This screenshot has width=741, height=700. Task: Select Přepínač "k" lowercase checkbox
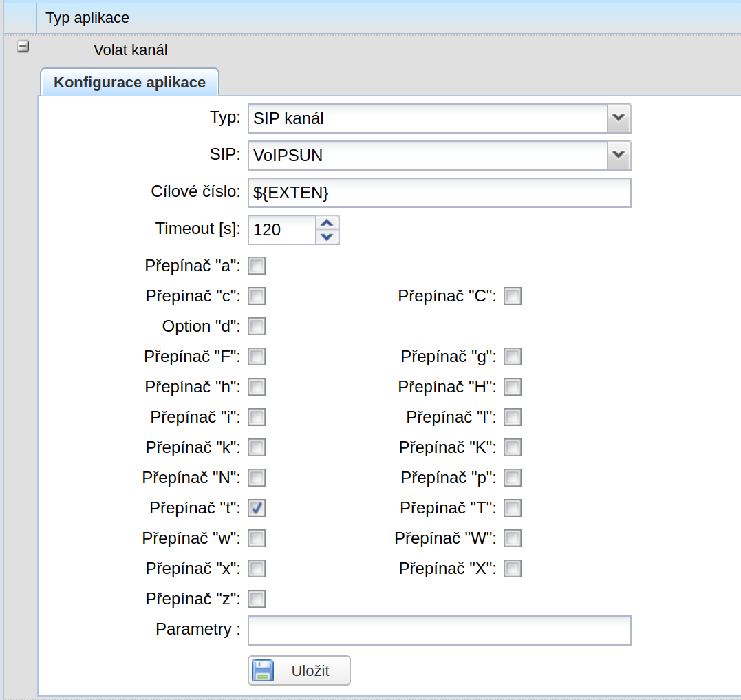pyautogui.click(x=257, y=447)
